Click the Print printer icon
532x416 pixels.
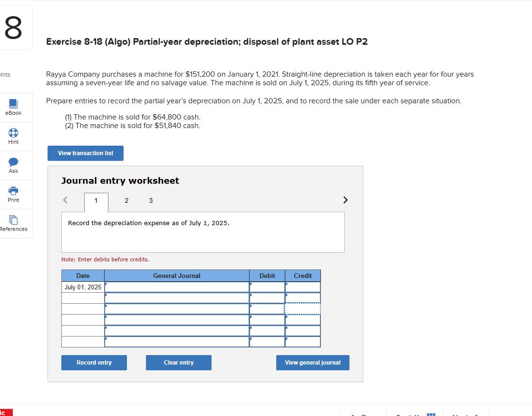click(13, 191)
